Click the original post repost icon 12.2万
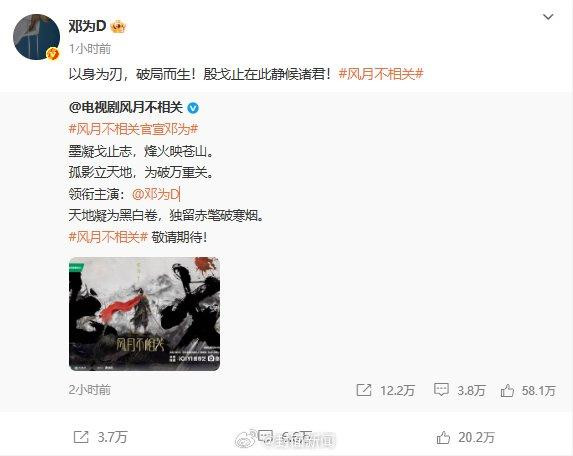Viewport: 573px width, 456px height. coord(364,390)
